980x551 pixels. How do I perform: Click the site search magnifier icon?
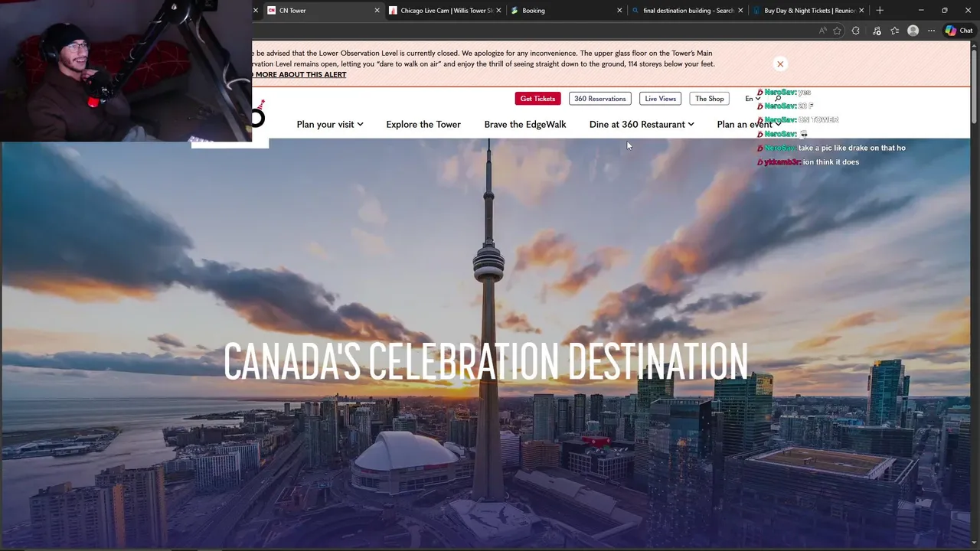pyautogui.click(x=778, y=98)
